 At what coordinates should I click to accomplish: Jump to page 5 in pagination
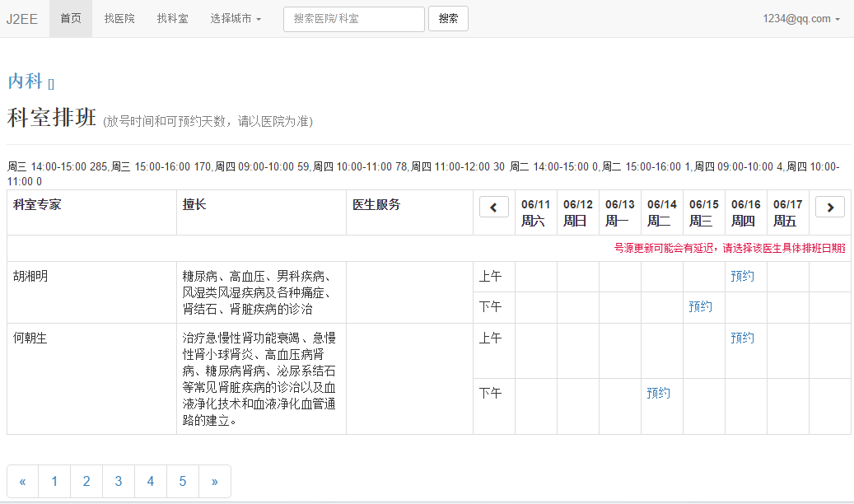coord(183,482)
